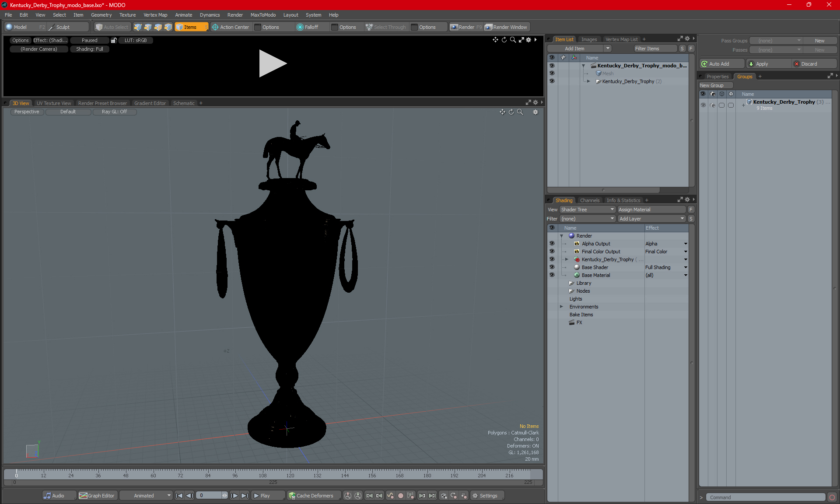Click the big play button in render preview
Viewport: 840px width, 504px height.
[x=273, y=63]
